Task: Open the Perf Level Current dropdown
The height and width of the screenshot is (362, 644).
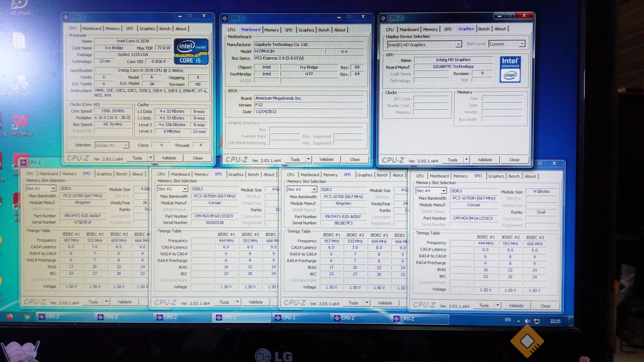Action: click(522, 44)
